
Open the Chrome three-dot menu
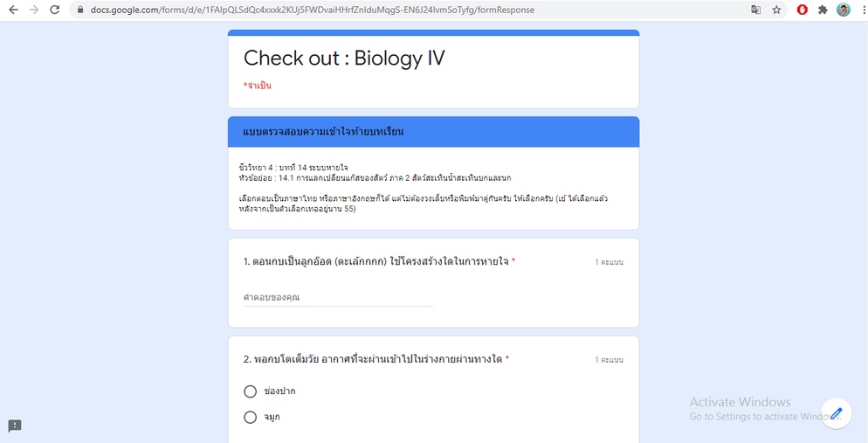pos(864,10)
